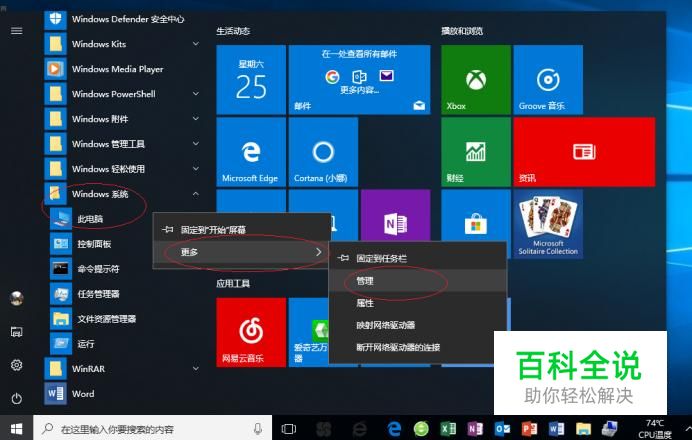The width and height of the screenshot is (692, 440).
Task: Open the calendar tile showing 25
Action: [251, 79]
